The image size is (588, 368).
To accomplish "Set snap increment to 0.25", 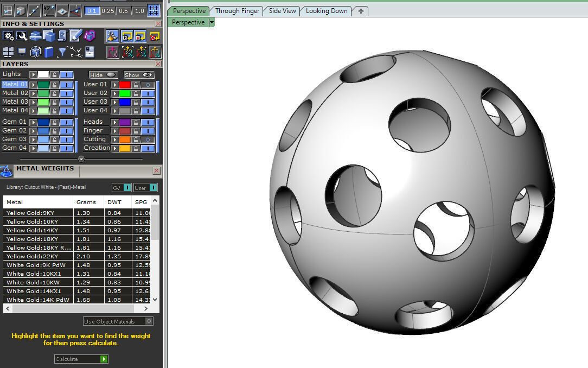I will [108, 11].
